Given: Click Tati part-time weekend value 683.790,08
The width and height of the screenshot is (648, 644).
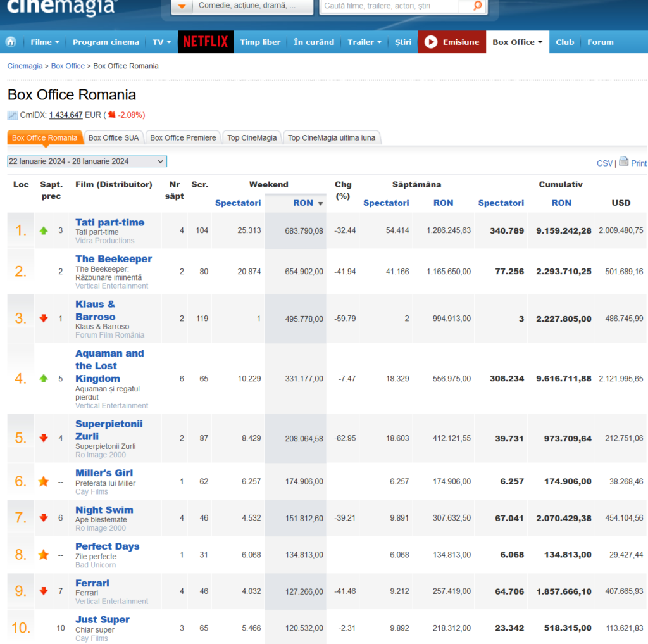Looking at the screenshot, I should pyautogui.click(x=304, y=230).
